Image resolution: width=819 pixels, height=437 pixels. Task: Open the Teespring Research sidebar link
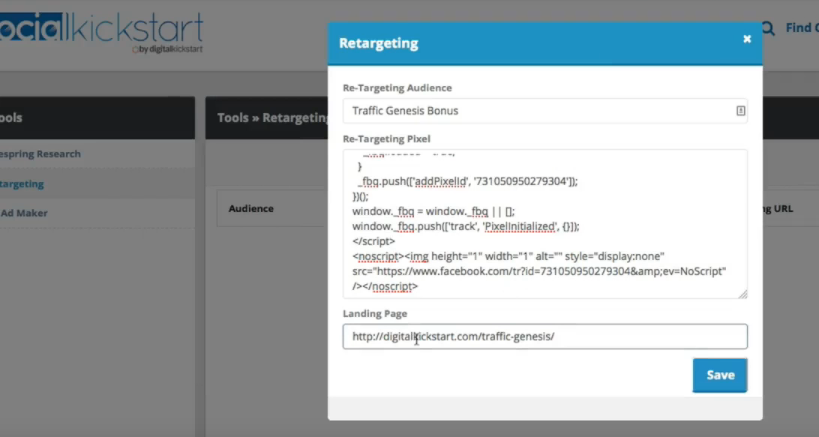point(40,154)
